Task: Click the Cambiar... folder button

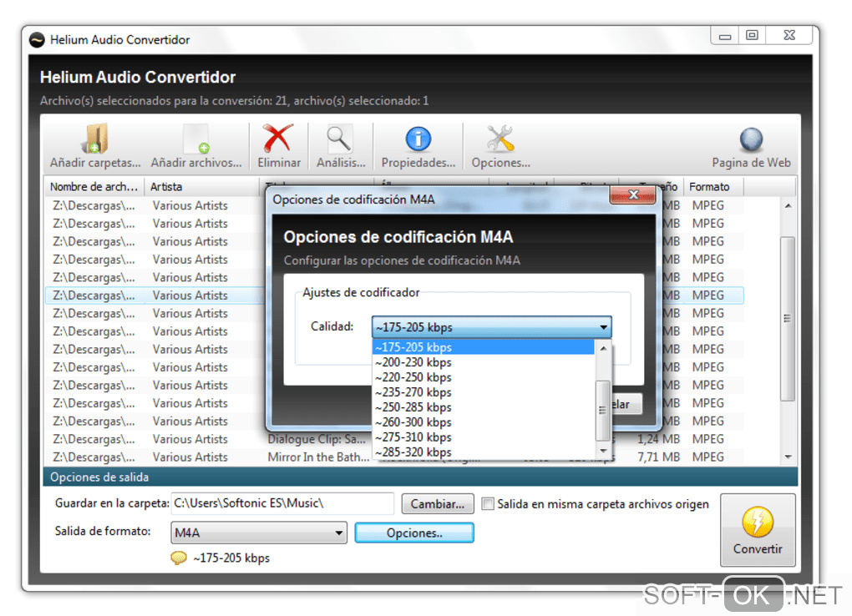Action: (x=438, y=504)
